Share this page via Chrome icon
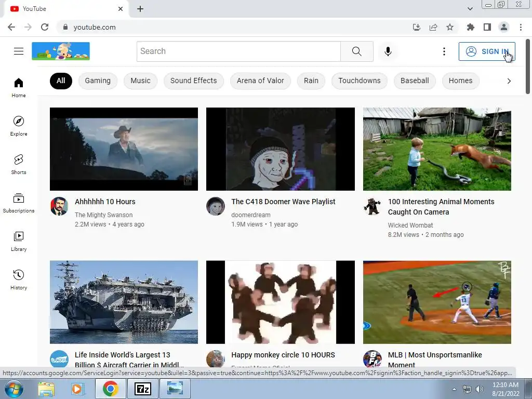Viewport: 532px width, 399px height. click(433, 27)
